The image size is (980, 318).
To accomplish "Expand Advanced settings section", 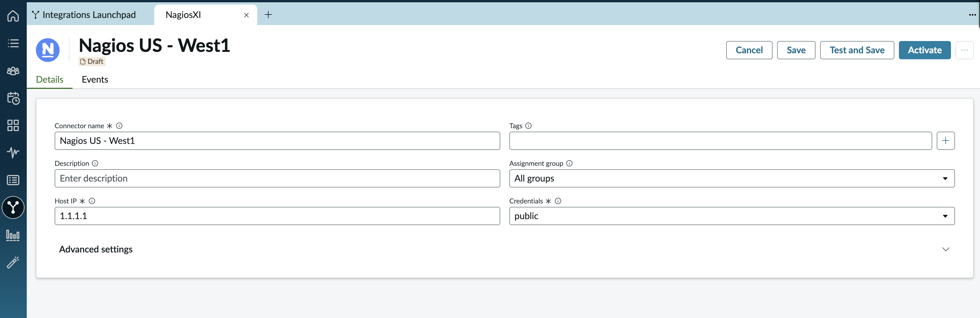I will coord(505,249).
